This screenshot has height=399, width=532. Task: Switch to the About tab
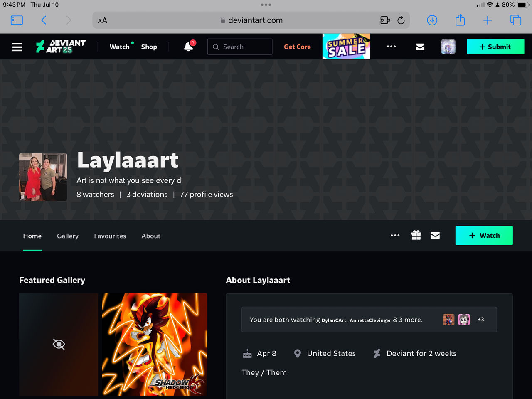[x=151, y=236]
